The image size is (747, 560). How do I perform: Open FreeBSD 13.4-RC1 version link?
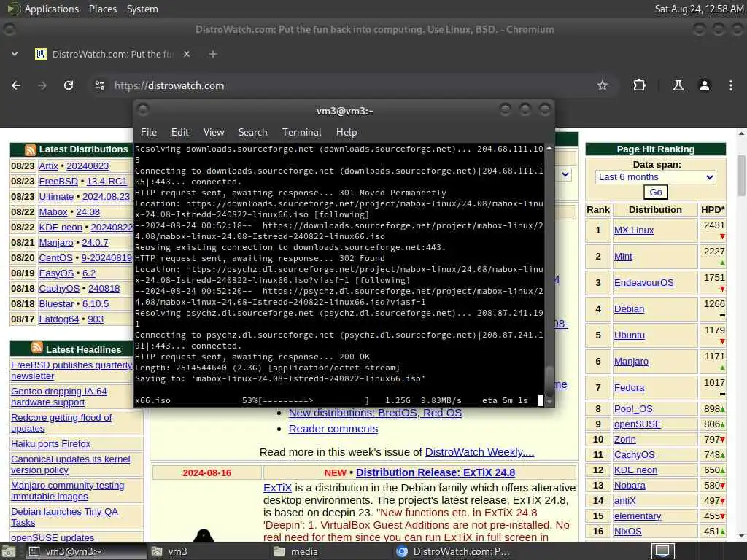(107, 181)
